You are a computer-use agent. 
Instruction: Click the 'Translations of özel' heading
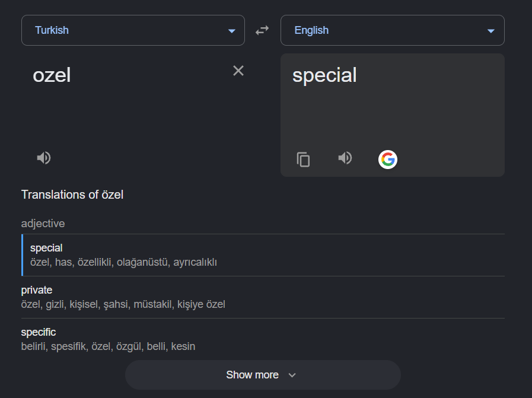(72, 195)
